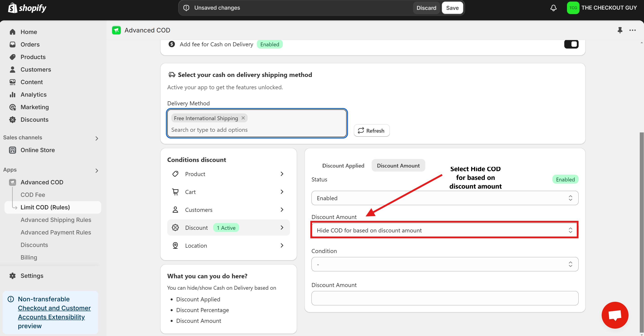Expand the Apps section
The image size is (644, 336).
point(97,171)
